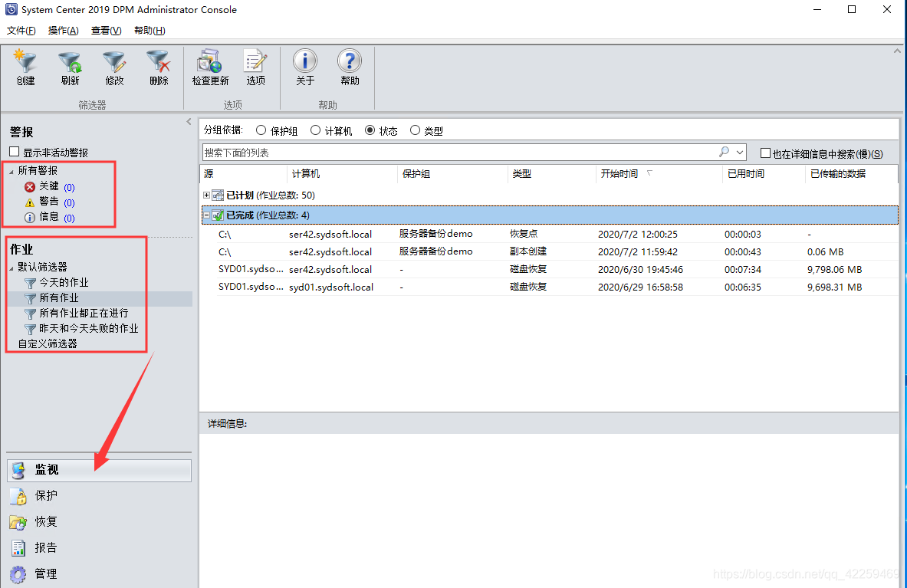Click the 删除 filter toolbar icon

(x=159, y=62)
